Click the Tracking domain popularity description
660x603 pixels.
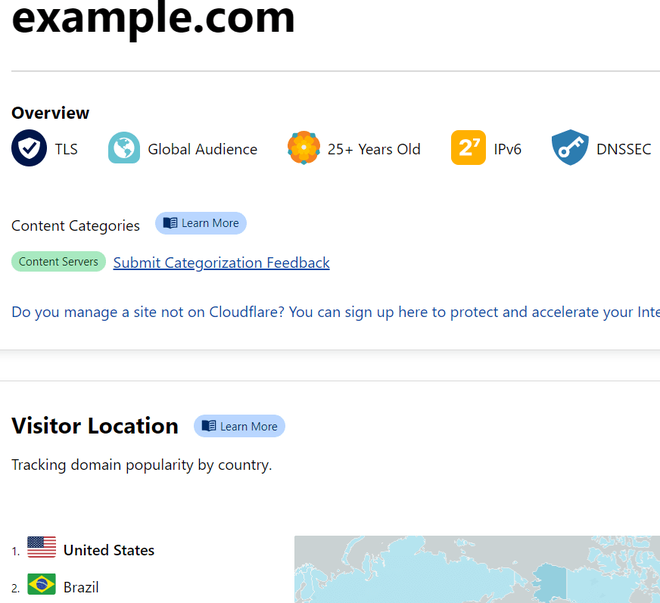tap(142, 465)
